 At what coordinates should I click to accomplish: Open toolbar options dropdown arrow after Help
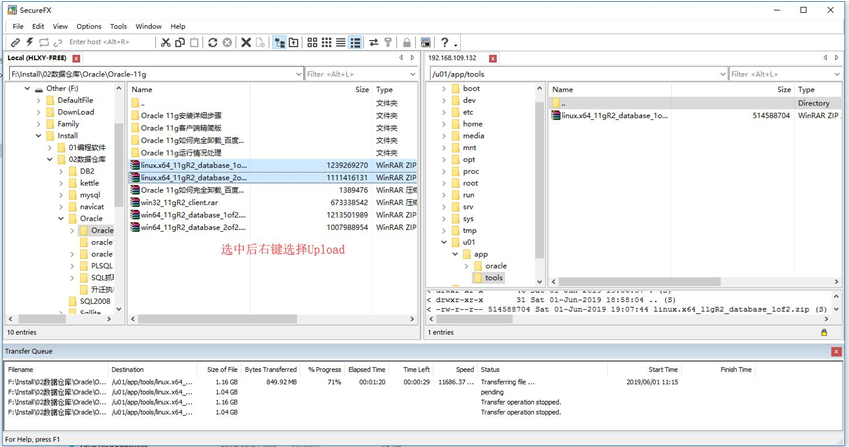tap(456, 44)
